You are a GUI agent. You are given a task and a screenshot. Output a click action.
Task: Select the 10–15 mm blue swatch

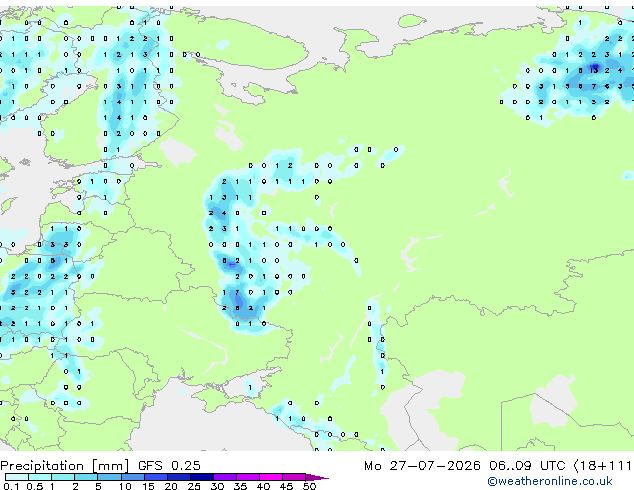[x=132, y=477]
